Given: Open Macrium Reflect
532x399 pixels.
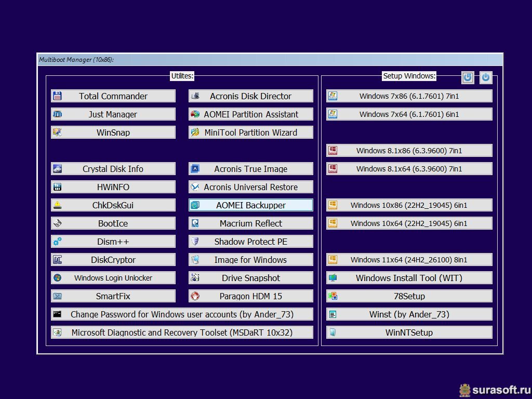Looking at the screenshot, I should click(x=251, y=223).
